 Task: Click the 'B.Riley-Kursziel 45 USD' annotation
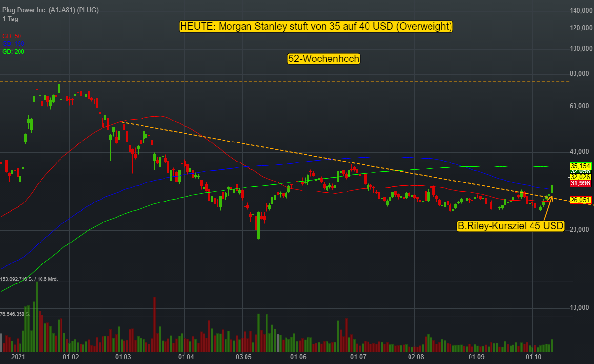[x=511, y=226]
